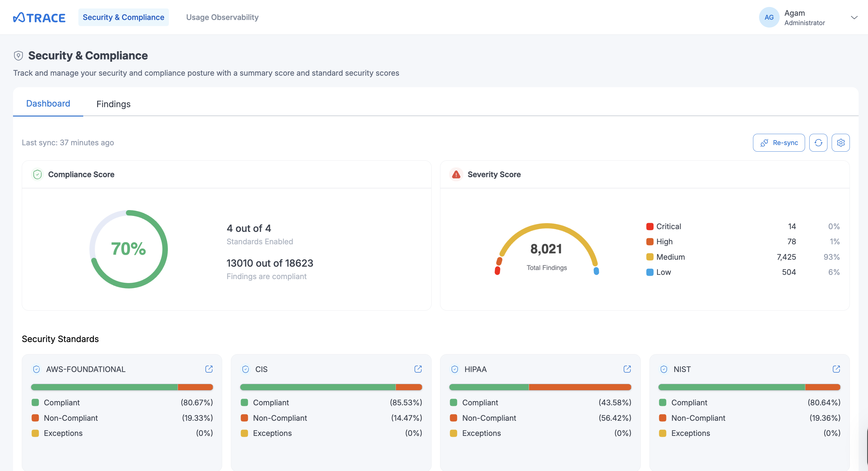Image resolution: width=868 pixels, height=471 pixels.
Task: Click the Critical severity legend marker
Action: [x=650, y=226]
